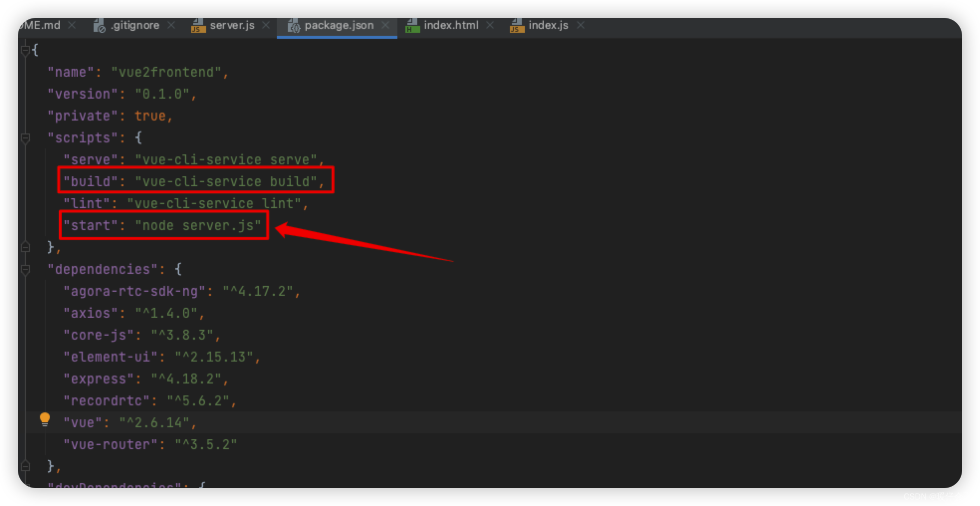Screen dimensions: 980x506
Task: Click the fold end marker closing scripts
Action: point(25,247)
